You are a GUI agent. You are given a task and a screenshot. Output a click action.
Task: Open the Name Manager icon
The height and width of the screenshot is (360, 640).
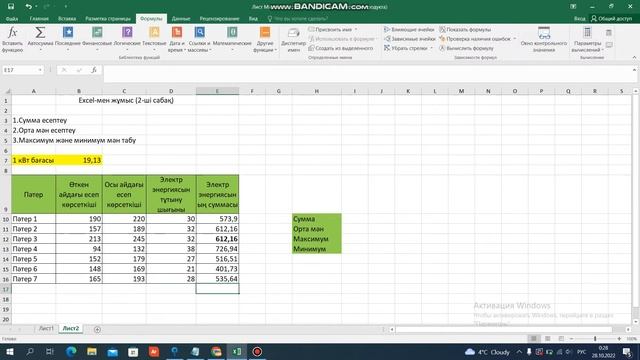[293, 33]
